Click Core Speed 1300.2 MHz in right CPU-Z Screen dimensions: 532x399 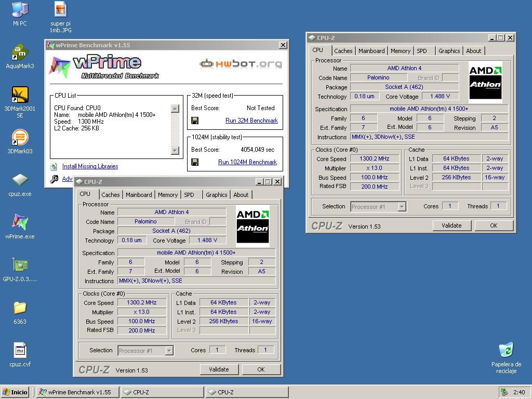tap(375, 158)
